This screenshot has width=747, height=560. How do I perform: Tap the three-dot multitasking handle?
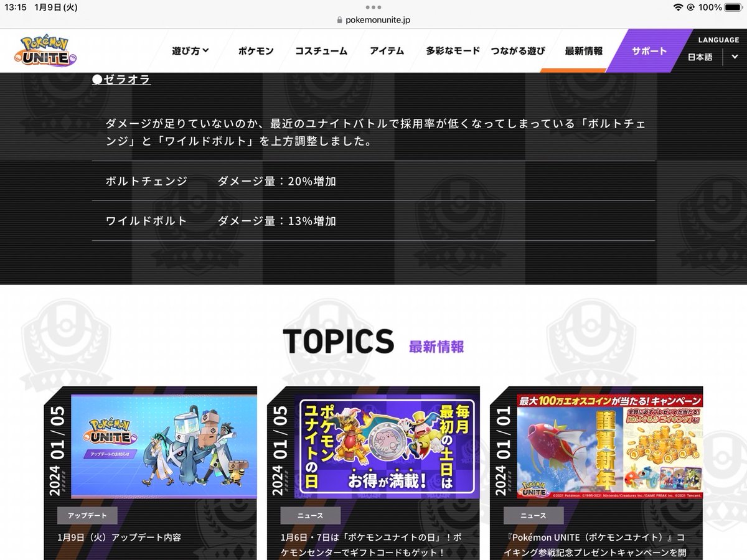374,7
